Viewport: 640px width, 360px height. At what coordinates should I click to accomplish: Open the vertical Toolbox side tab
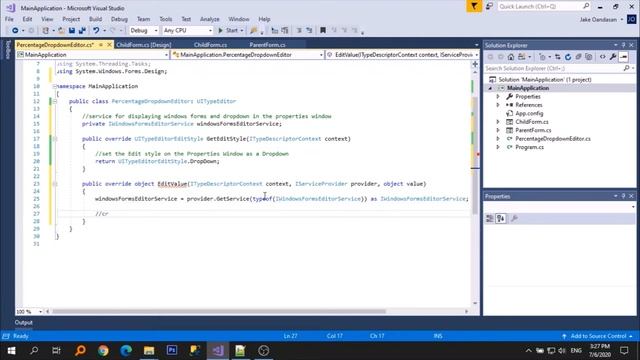pos(7,50)
